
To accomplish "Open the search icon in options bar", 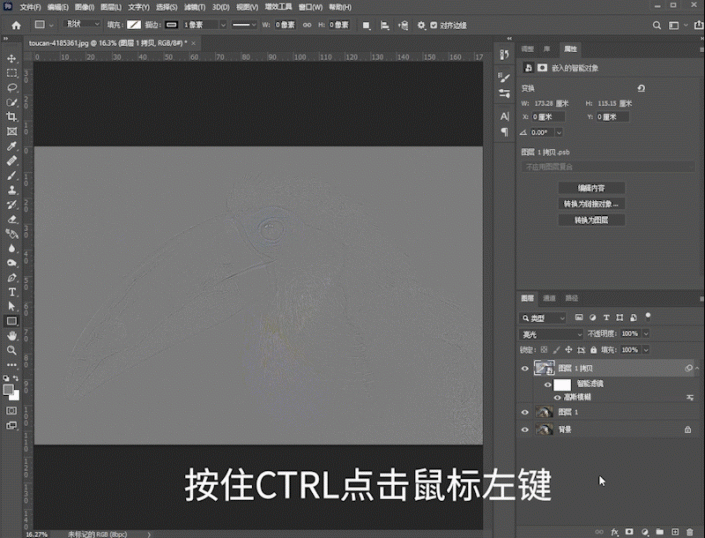I will (x=657, y=25).
